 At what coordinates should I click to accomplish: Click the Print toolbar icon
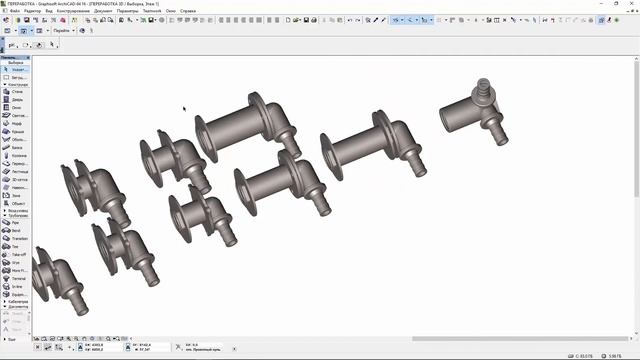(314, 20)
